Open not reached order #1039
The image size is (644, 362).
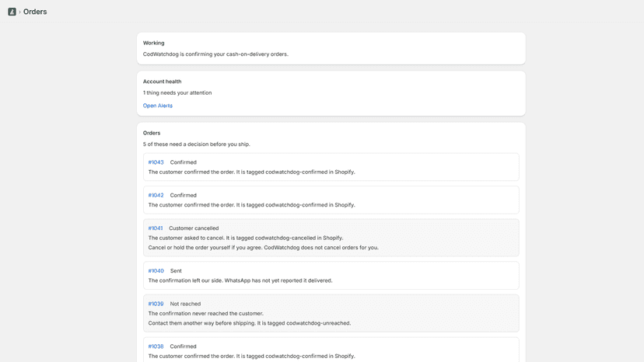156,304
